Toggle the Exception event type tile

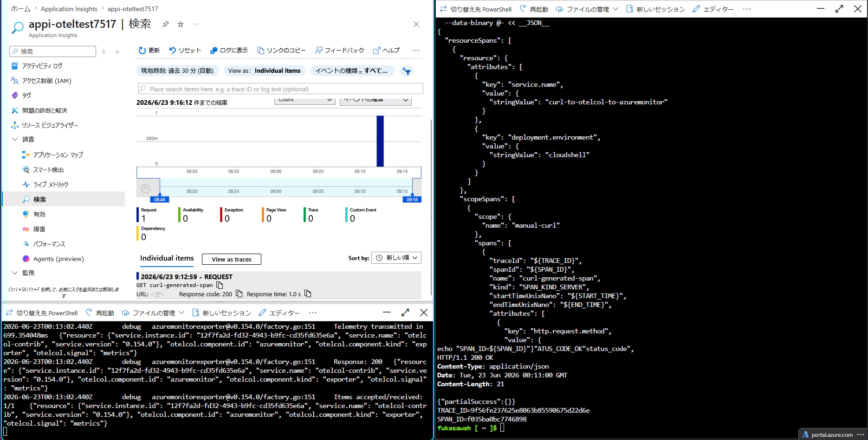click(232, 215)
